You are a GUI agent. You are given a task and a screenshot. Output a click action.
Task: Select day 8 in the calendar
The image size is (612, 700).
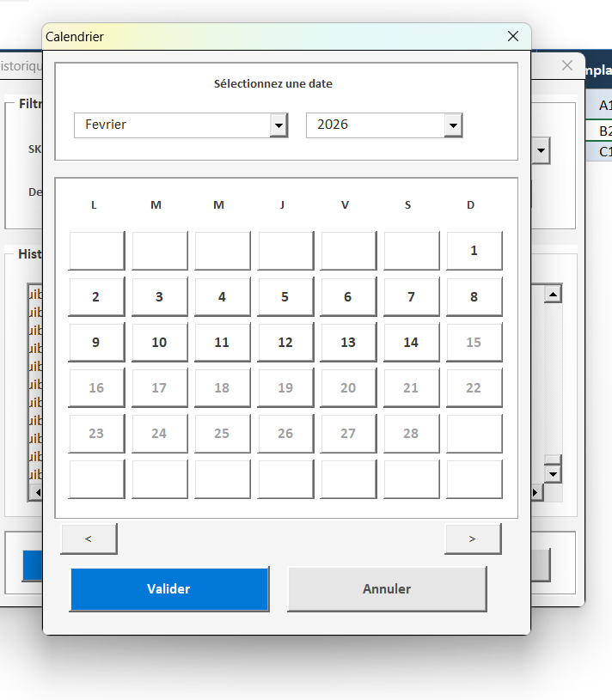(x=474, y=296)
